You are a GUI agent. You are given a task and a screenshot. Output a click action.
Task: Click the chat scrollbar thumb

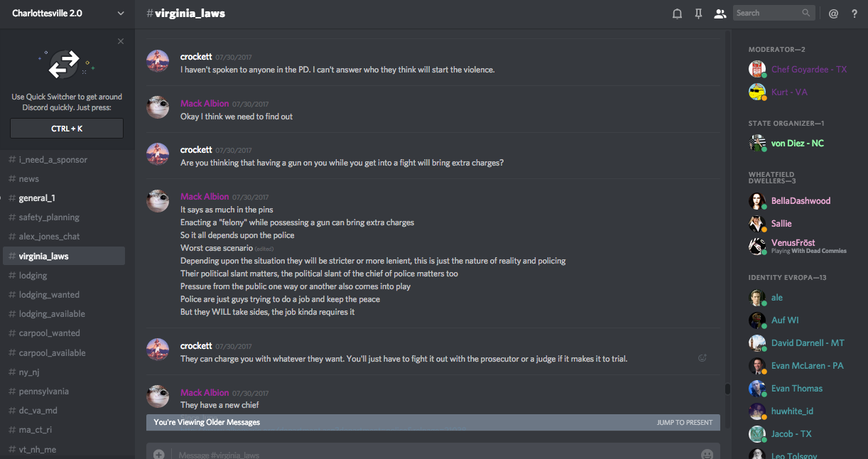[727, 389]
